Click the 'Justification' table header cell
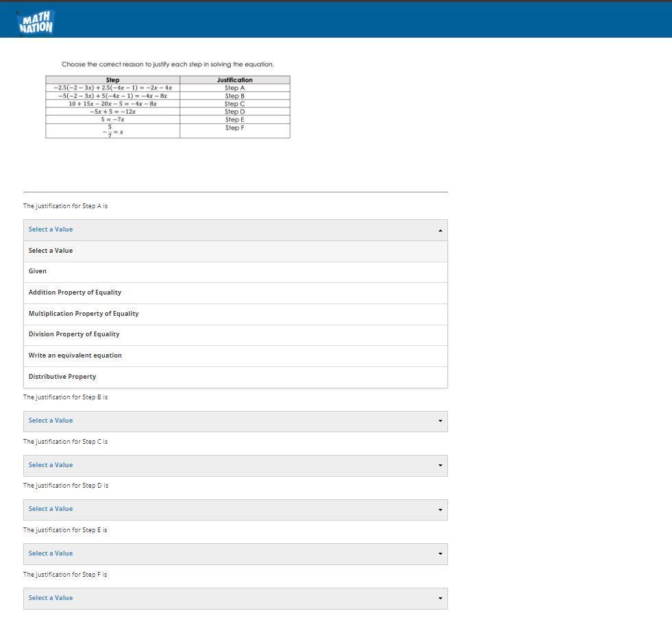This screenshot has width=672, height=624. click(235, 79)
